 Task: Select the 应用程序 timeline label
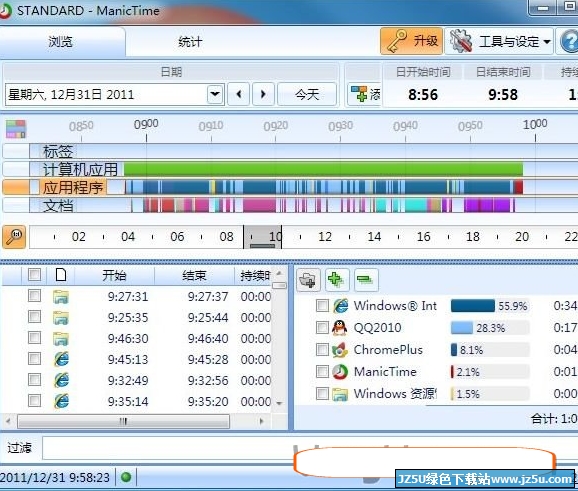(73, 188)
